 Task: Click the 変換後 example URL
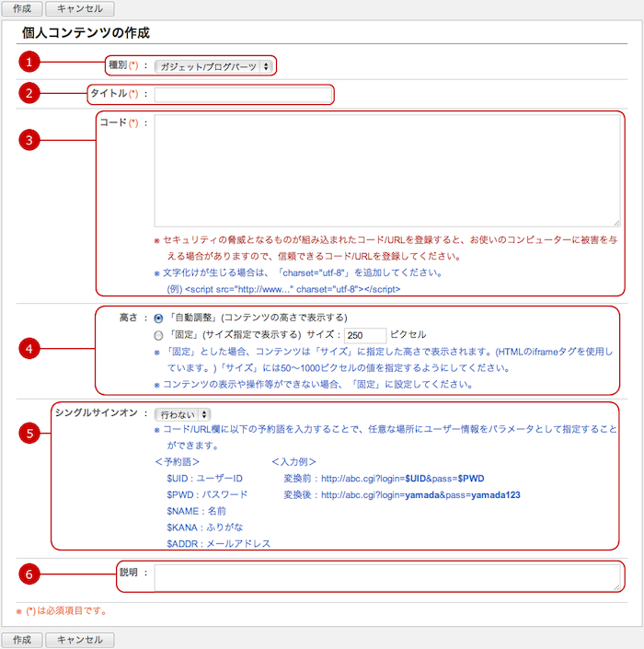(420, 494)
